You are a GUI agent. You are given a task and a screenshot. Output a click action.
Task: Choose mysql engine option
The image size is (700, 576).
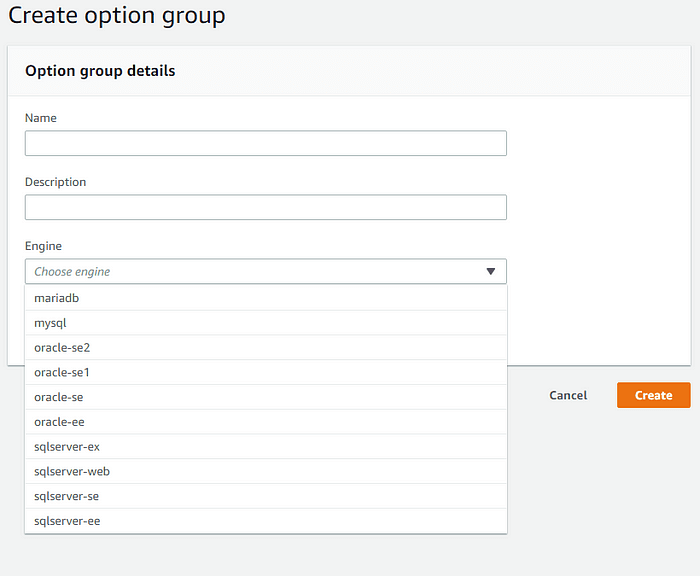[266, 323]
